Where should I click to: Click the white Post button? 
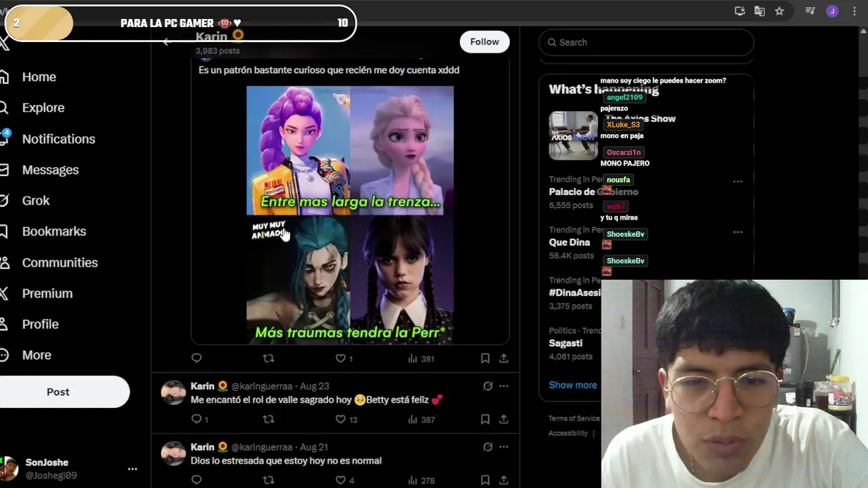(58, 392)
